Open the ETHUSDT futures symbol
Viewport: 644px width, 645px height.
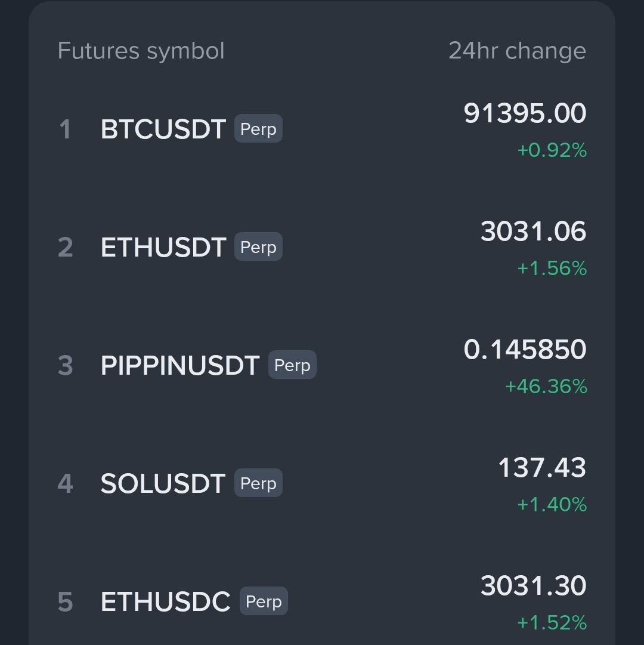tap(163, 248)
